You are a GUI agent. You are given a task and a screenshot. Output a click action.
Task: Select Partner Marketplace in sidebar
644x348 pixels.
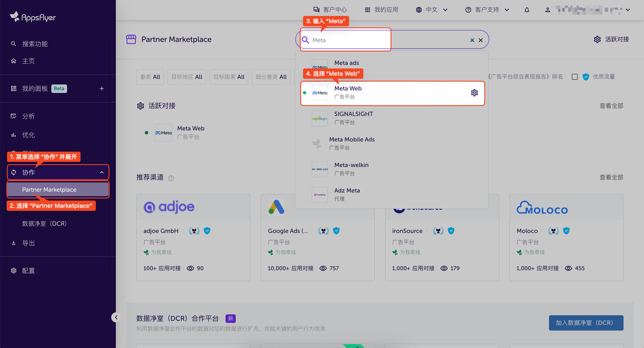58,190
